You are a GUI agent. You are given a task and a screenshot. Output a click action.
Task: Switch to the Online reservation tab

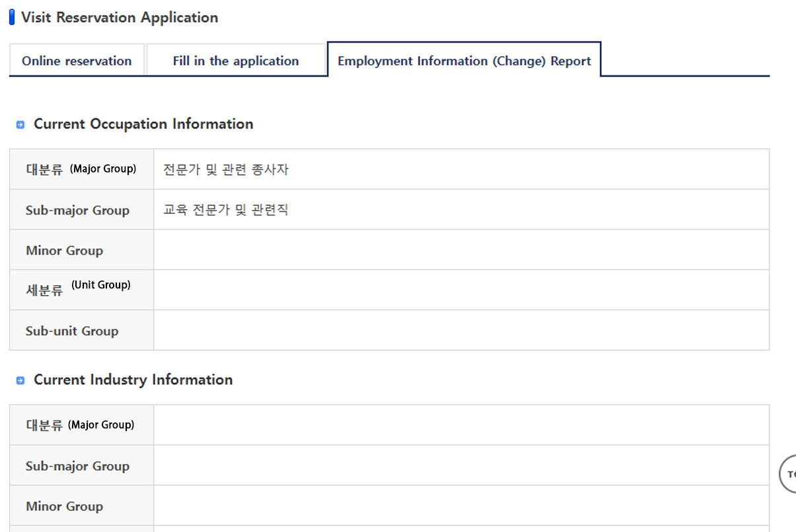pos(77,61)
